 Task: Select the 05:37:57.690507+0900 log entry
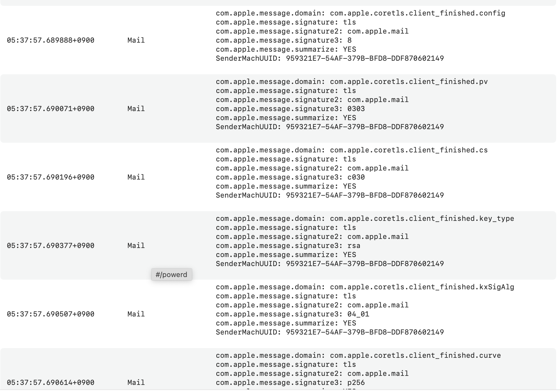point(51,314)
